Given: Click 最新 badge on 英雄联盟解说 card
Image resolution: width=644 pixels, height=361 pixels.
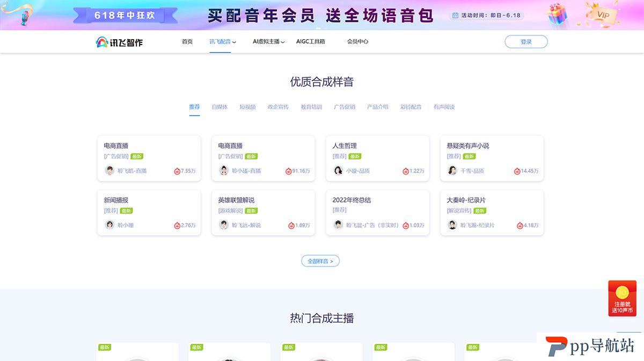Looking at the screenshot, I should [251, 211].
